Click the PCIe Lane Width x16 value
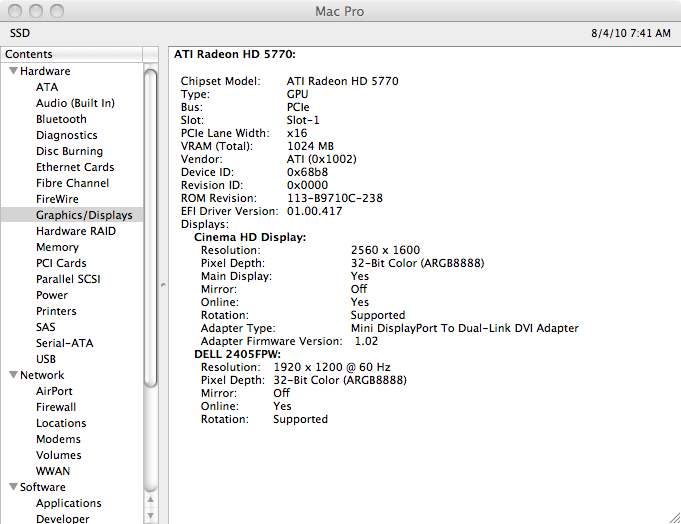This screenshot has width=681, height=524. (x=297, y=133)
